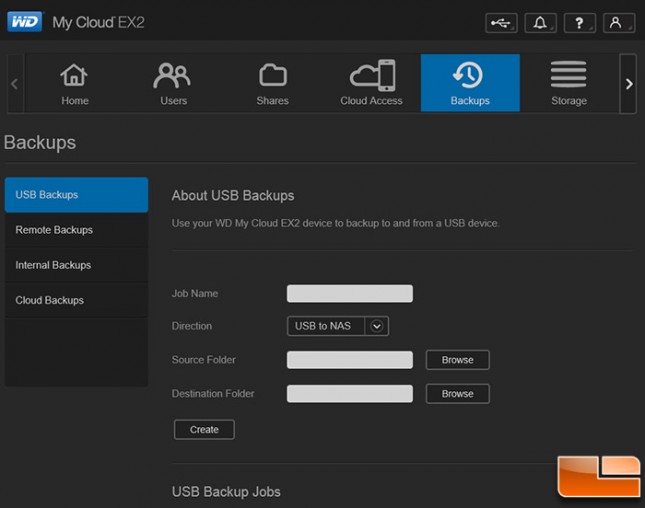Click the WD logo
The image size is (645, 508).
click(25, 22)
